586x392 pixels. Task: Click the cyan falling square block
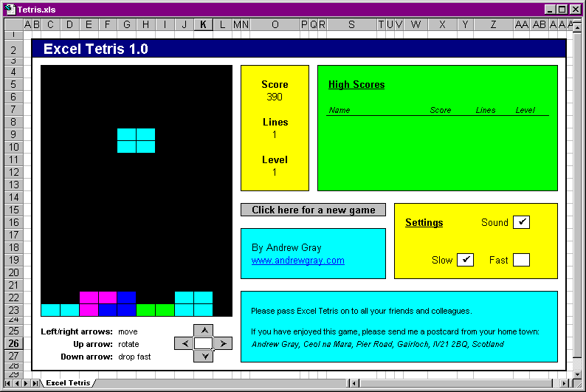[136, 140]
